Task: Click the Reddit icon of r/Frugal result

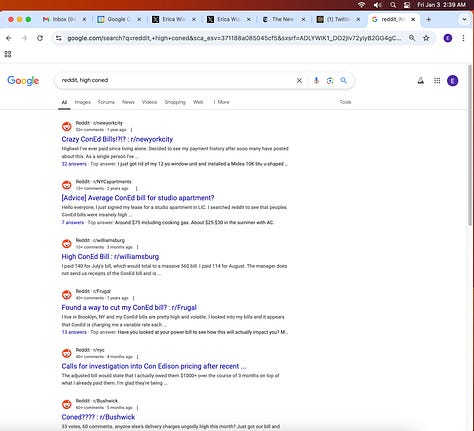Action: pyautogui.click(x=67, y=295)
